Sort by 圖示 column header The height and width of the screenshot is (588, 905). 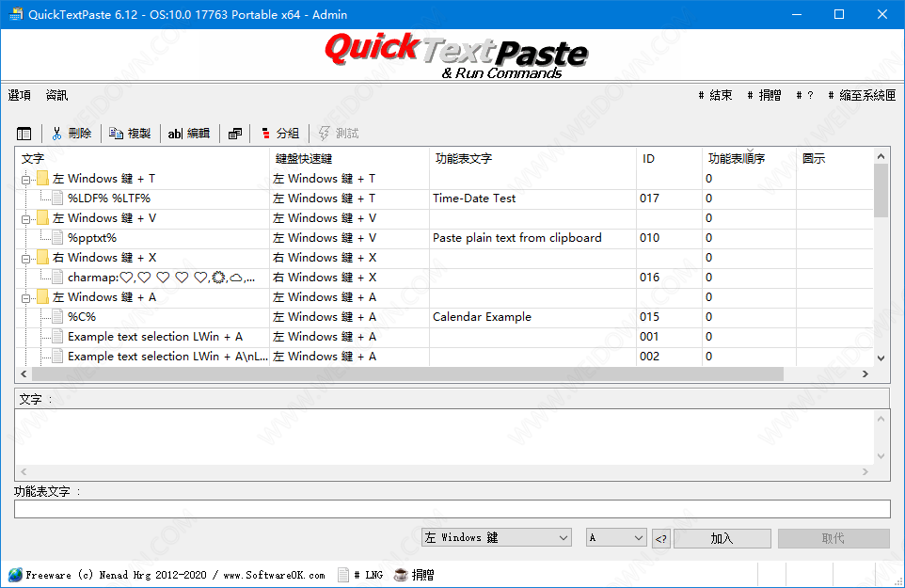point(834,158)
